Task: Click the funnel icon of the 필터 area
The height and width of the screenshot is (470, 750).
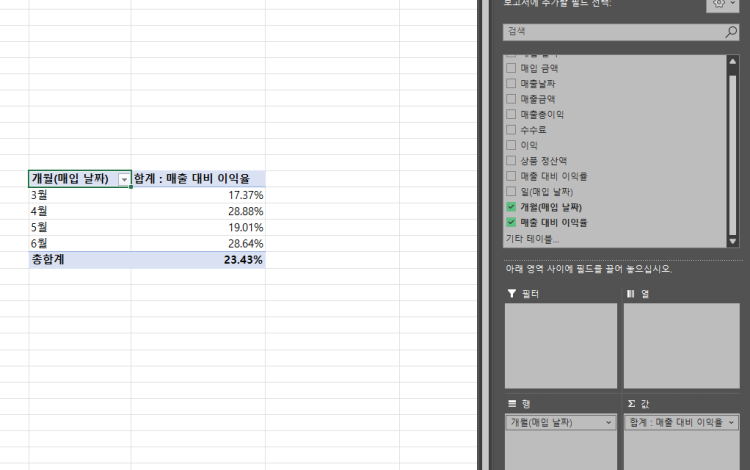Action: click(x=512, y=293)
